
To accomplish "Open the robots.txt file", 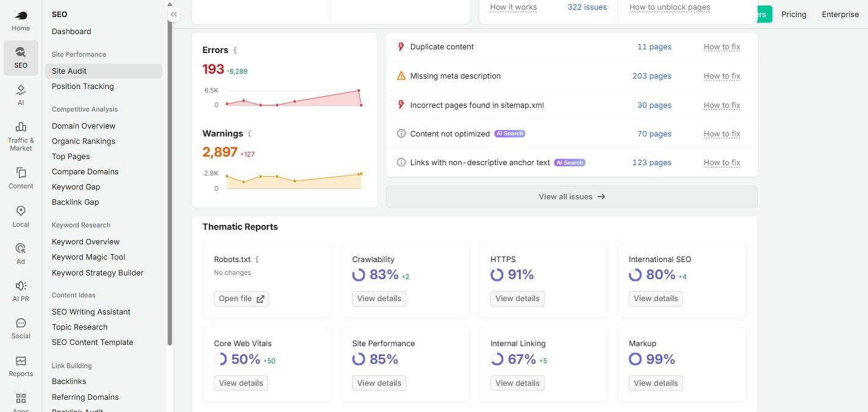I will click(241, 299).
